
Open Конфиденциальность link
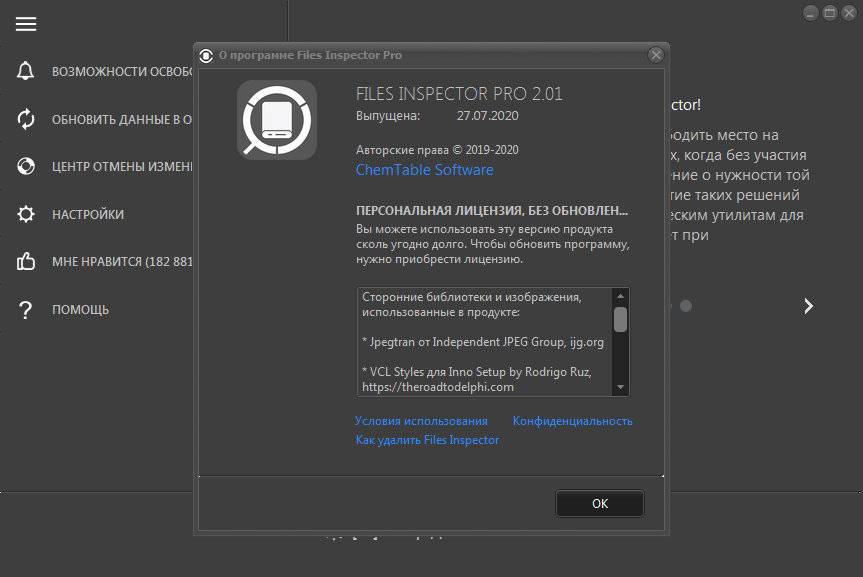[x=572, y=421]
